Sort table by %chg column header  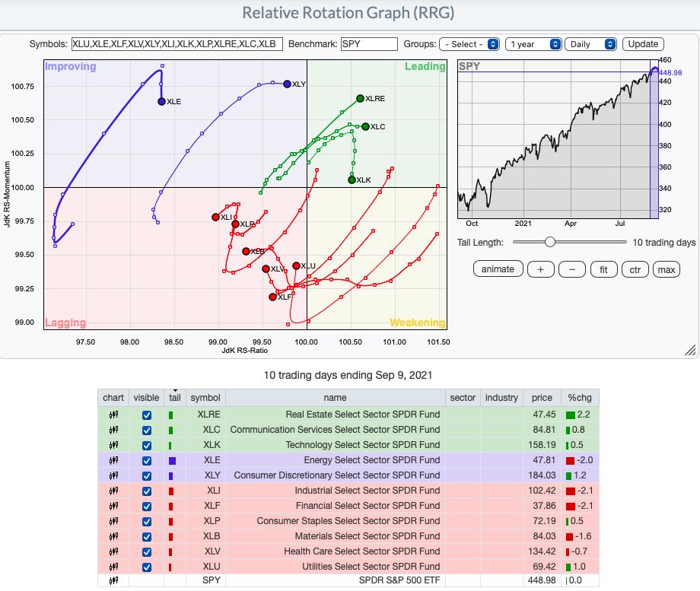580,398
